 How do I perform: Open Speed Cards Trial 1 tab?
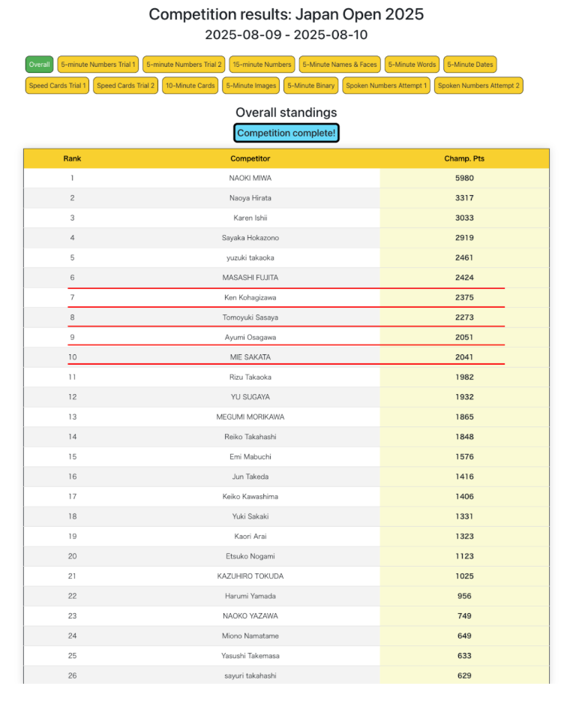57,86
